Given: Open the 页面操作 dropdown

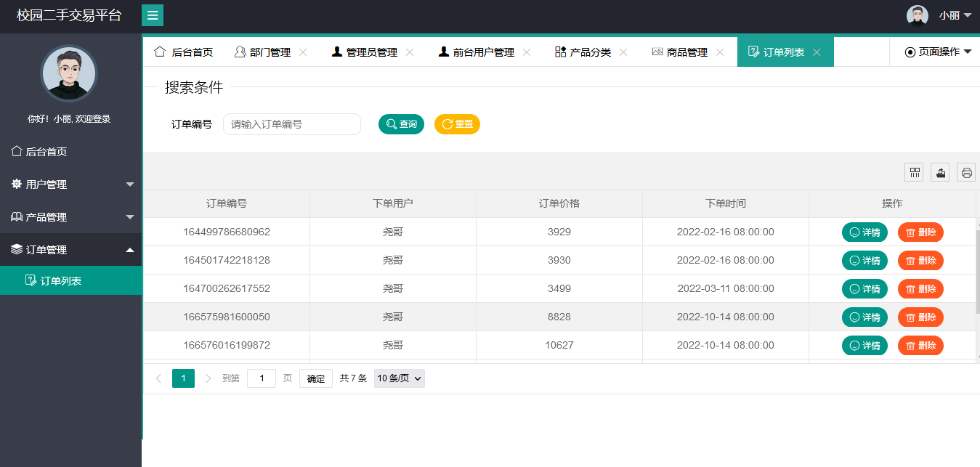Looking at the screenshot, I should [x=938, y=52].
